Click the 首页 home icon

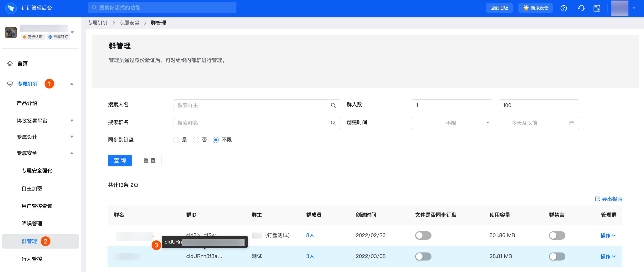pos(10,64)
